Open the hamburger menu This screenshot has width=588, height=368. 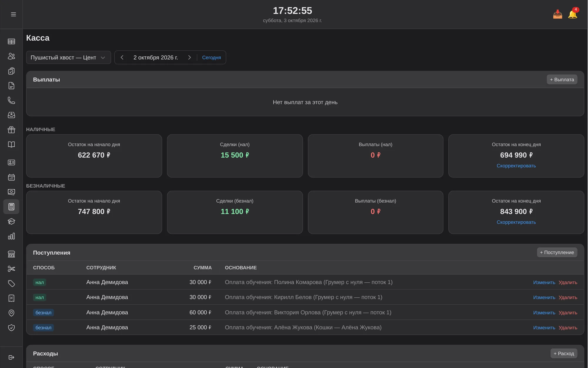click(x=13, y=14)
